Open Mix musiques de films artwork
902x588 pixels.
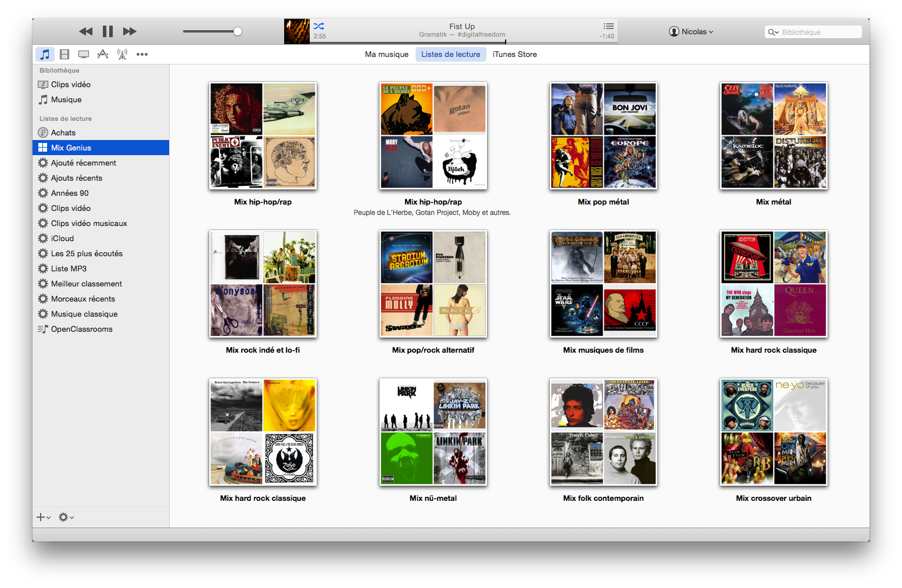point(603,284)
